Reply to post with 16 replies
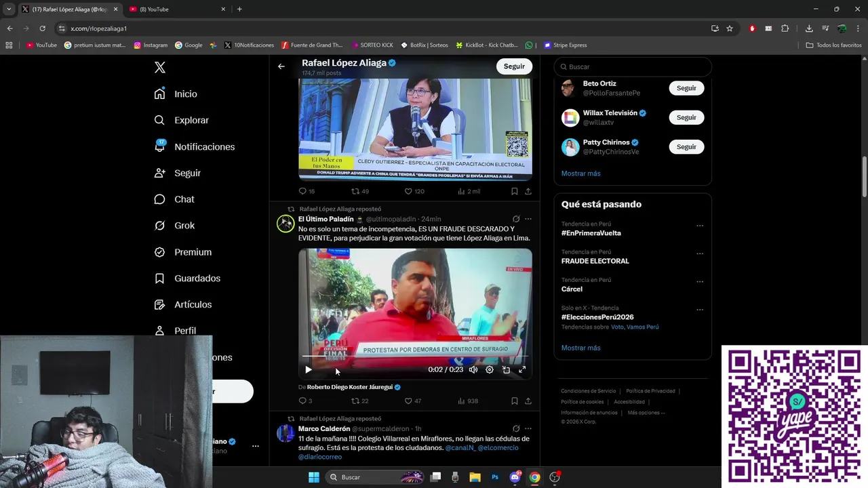Viewport: 868px width, 488px height. click(x=307, y=191)
